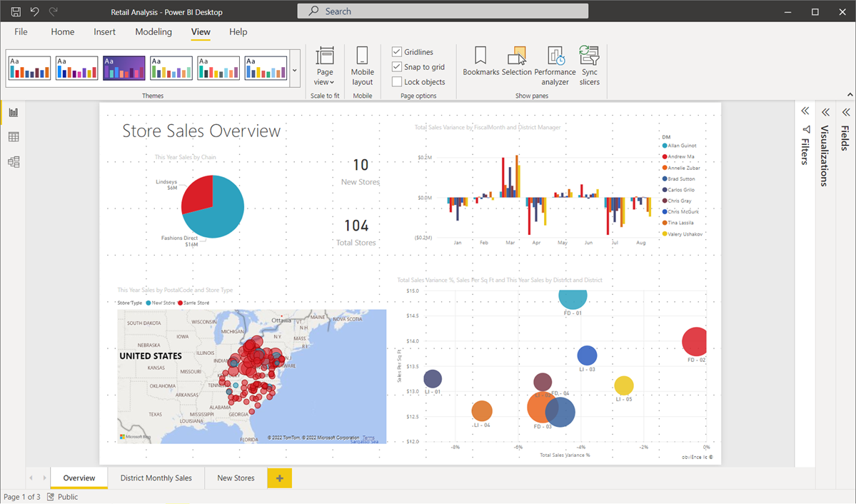Switch to Data view
Screen dimensions: 856x504
tap(13, 137)
